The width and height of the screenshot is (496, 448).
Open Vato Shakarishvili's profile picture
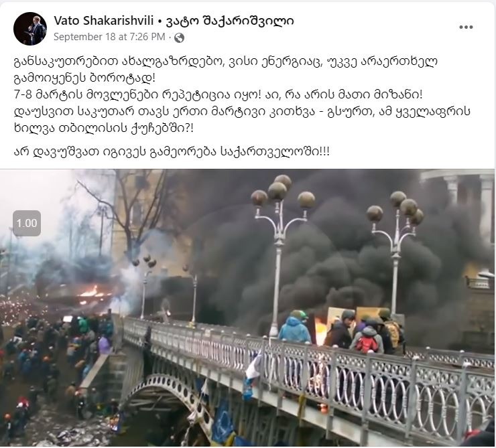(30, 28)
